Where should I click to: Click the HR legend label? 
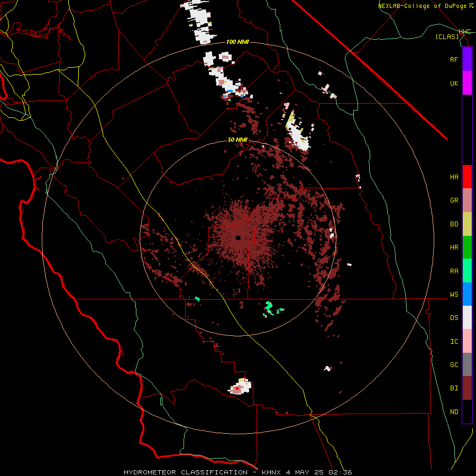(454, 248)
